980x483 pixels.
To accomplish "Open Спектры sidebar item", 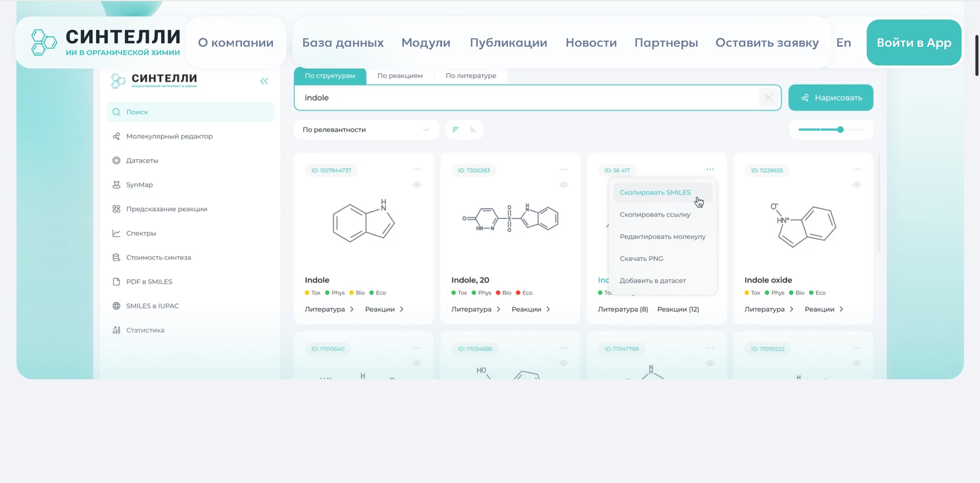I will tap(134, 233).
